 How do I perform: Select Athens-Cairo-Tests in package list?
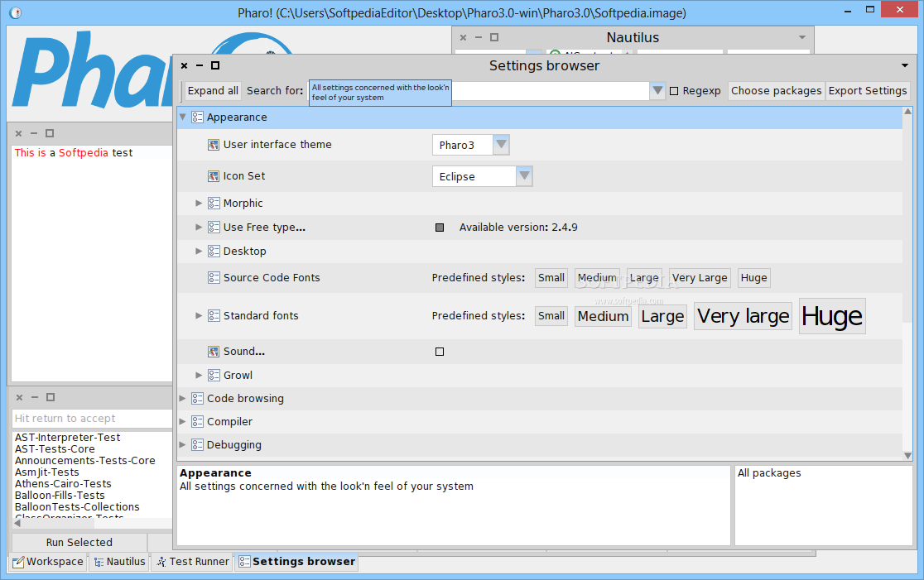click(x=63, y=484)
